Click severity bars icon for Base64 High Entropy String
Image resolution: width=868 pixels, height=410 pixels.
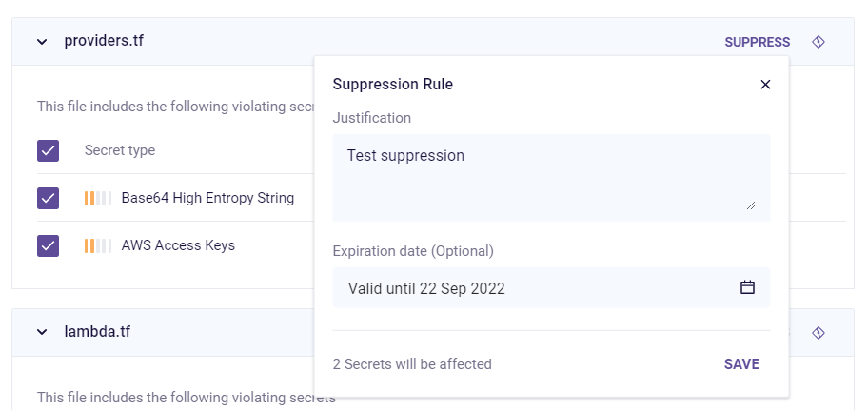click(97, 198)
